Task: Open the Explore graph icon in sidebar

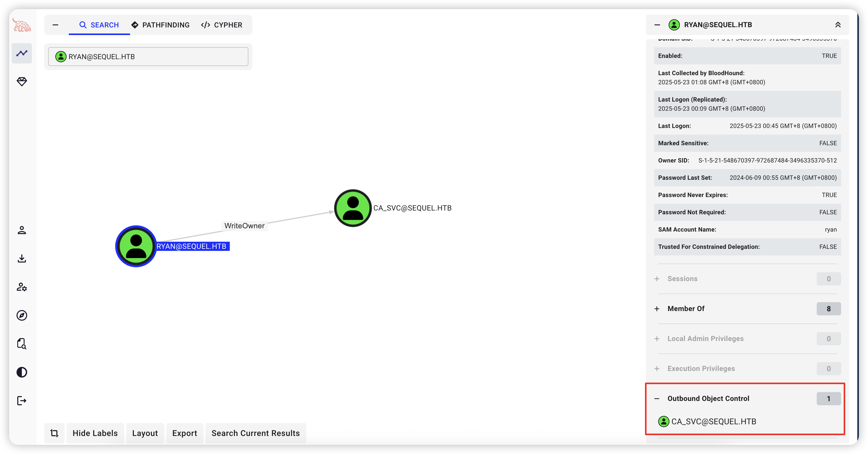Action: point(22,53)
